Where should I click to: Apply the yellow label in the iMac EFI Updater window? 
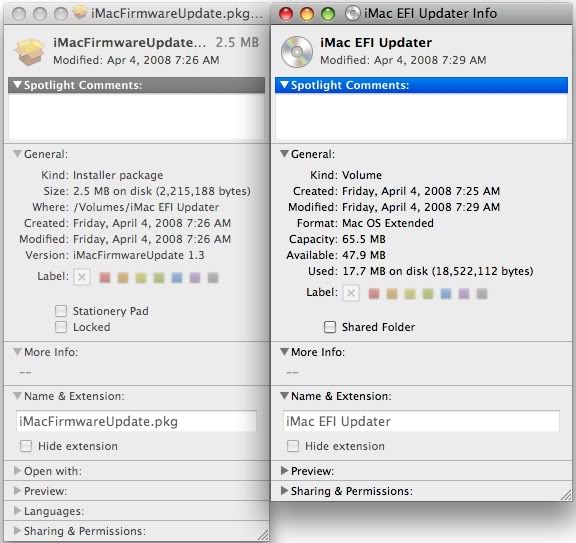(410, 294)
